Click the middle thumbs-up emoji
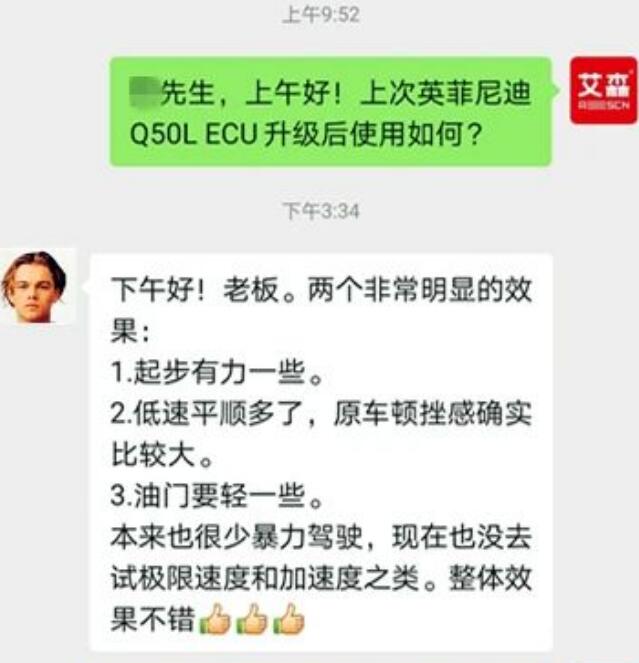 coord(251,619)
